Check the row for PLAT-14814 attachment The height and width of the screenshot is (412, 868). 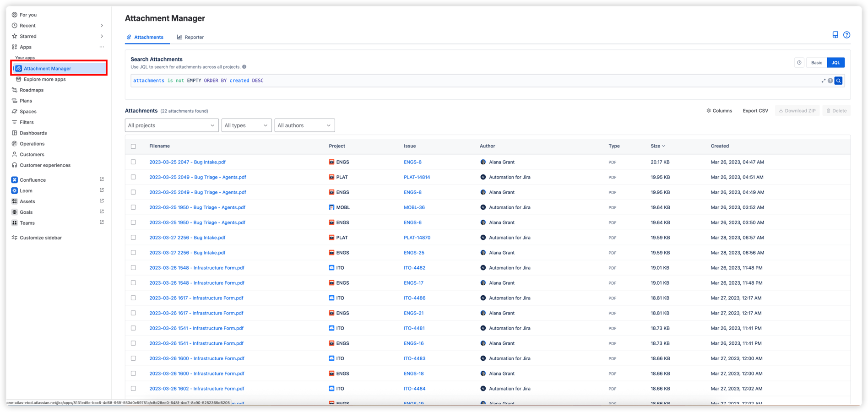[133, 177]
